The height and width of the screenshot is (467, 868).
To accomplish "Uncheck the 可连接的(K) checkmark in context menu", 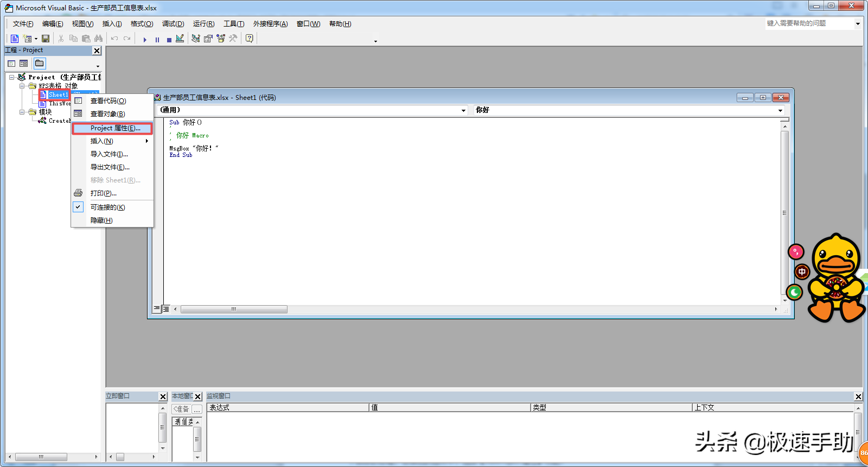I will (78, 207).
